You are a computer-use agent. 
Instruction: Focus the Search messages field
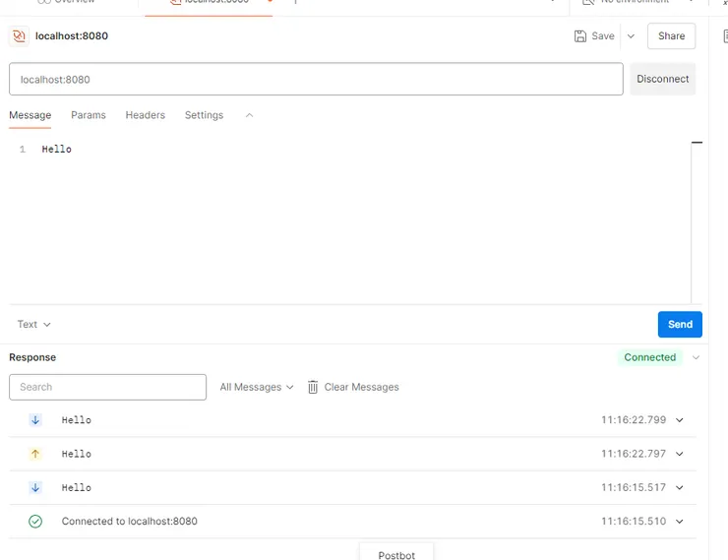[107, 387]
